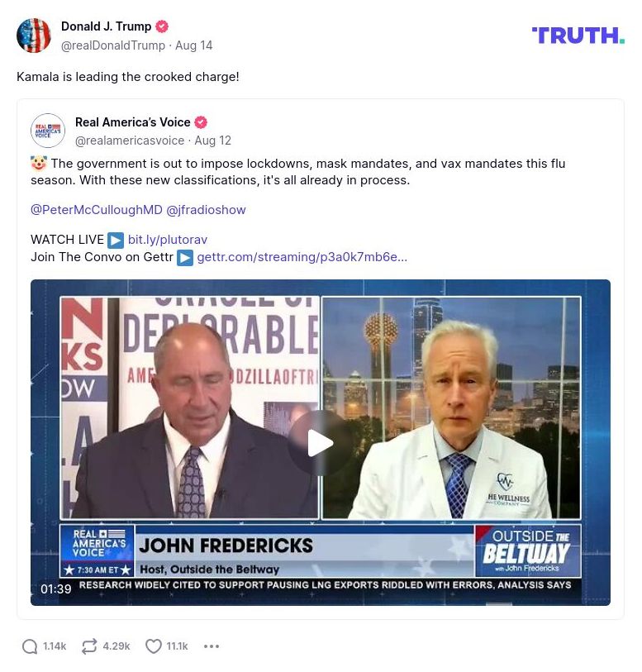Open the three-dot more options menu
Screen dimensions: 642x672
[x=212, y=646]
